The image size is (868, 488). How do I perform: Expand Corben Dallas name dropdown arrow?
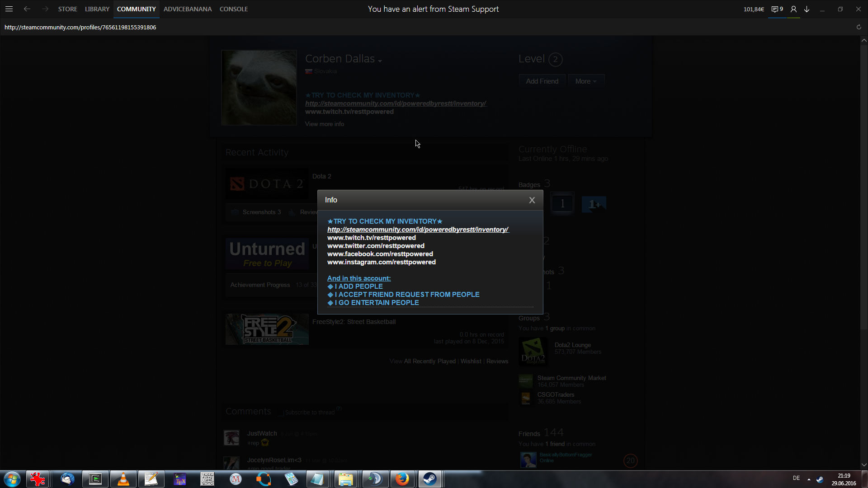380,61
